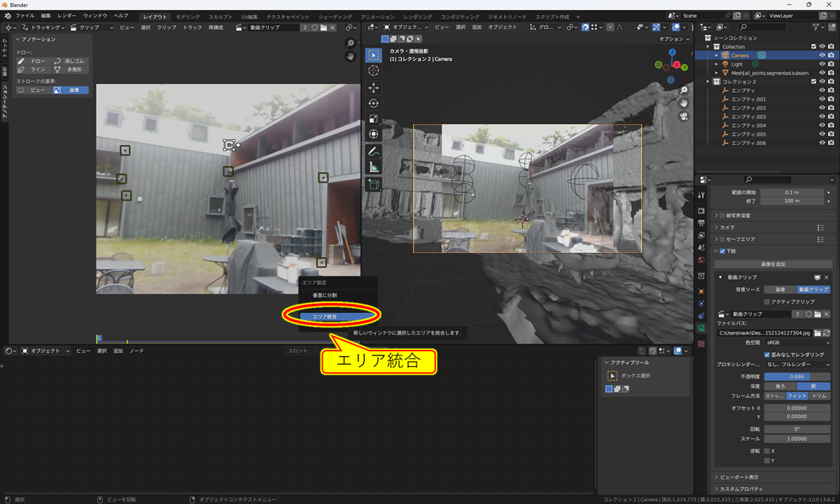
Task: Select the Eraser (消しゴム) annotation tool
Action: [71, 62]
